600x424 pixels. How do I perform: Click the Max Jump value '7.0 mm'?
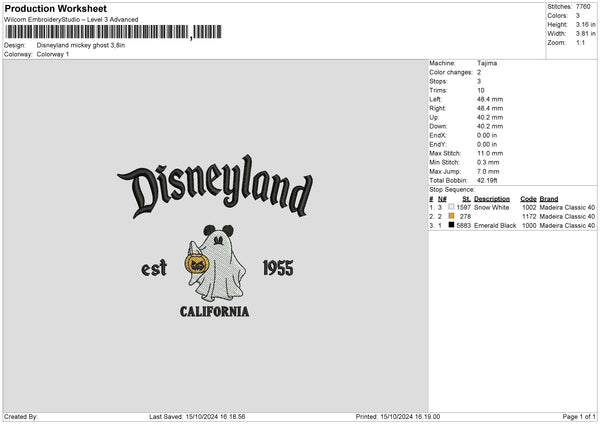488,171
